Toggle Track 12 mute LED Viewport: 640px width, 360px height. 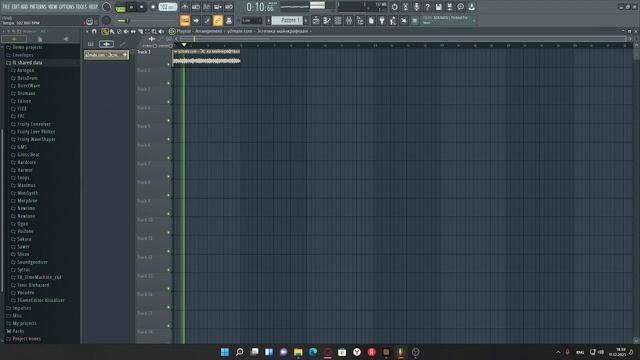[x=169, y=270]
